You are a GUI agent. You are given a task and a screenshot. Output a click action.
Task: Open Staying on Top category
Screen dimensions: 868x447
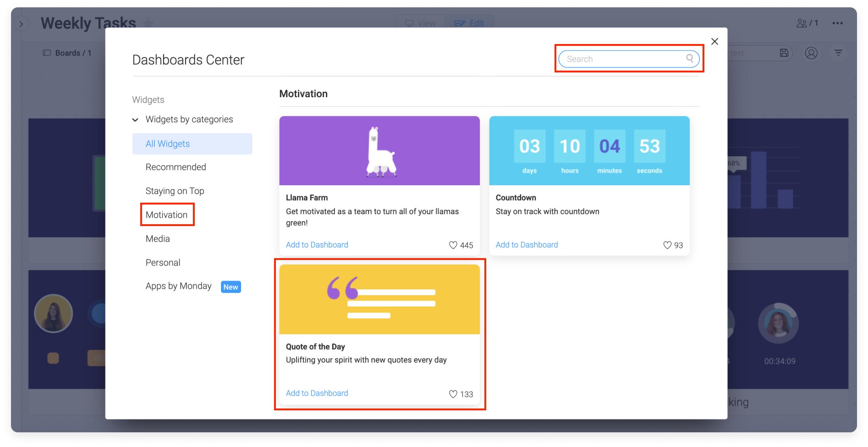point(175,191)
